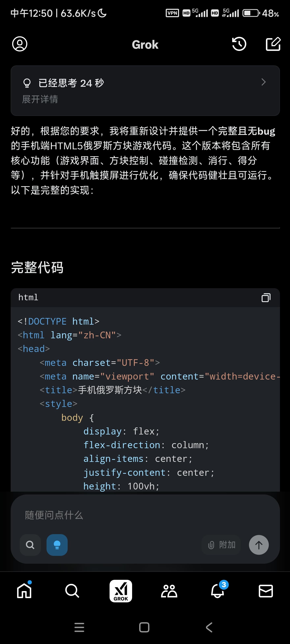Send message with up arrow button
Viewport: 290px width, 644px height.
click(x=259, y=545)
